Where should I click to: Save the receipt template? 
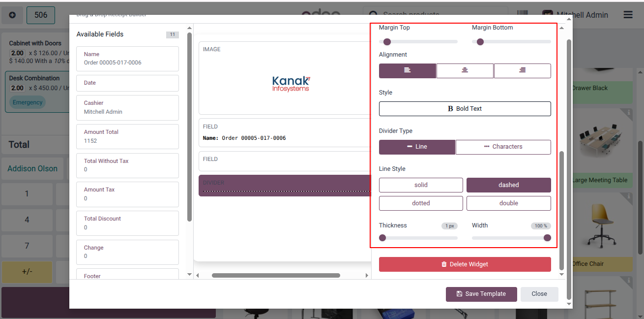pyautogui.click(x=481, y=294)
